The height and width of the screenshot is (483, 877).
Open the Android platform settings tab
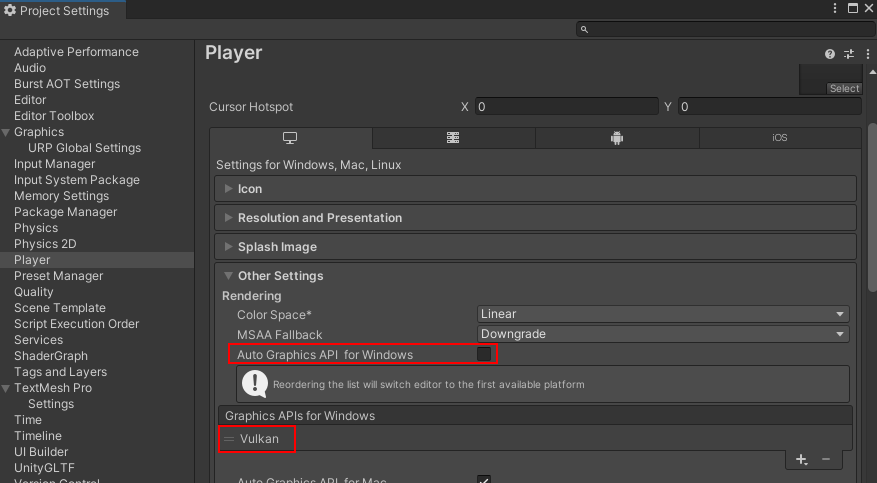click(x=617, y=138)
